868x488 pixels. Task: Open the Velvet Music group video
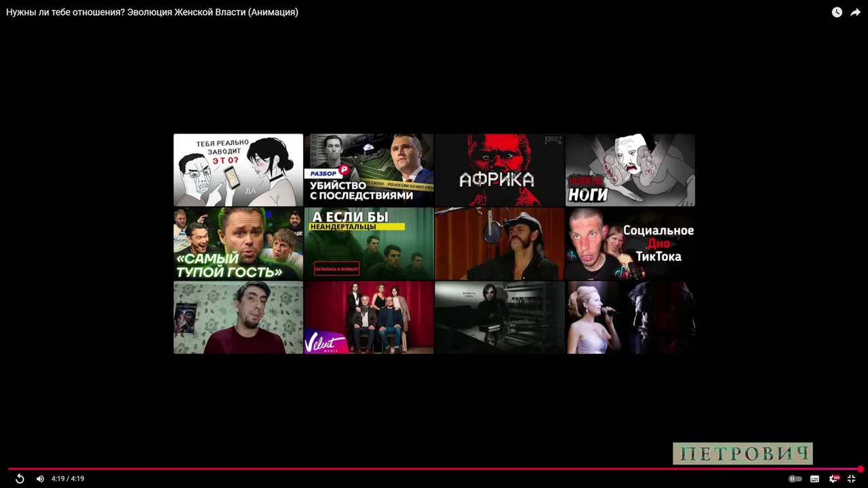click(x=369, y=317)
